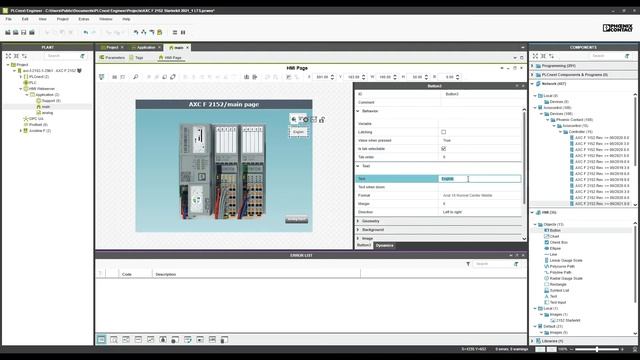
Task: Adjust the zoom slider in status bar
Action: [597, 349]
